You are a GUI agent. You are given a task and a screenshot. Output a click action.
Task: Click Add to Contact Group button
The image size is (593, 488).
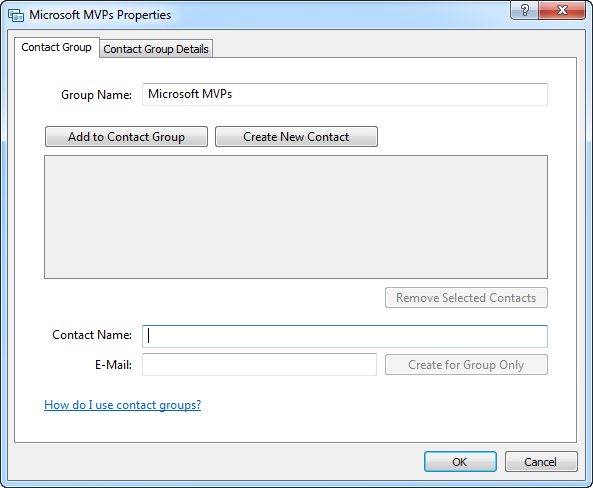click(x=126, y=137)
